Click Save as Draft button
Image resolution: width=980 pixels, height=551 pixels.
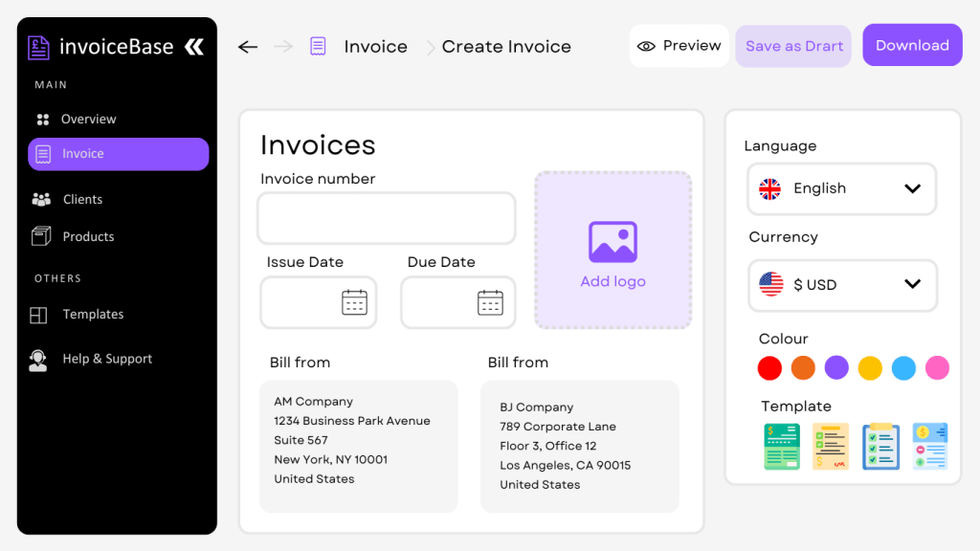coord(793,46)
